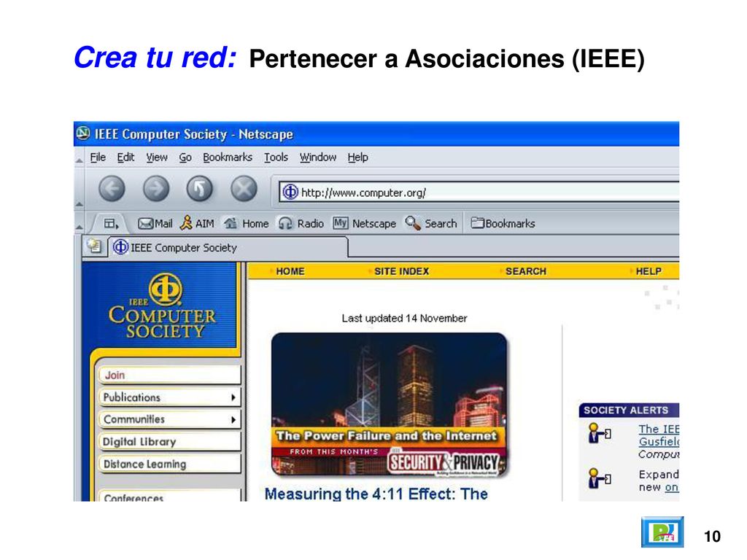Click HOME in the yellow site navigation bar
Image resolution: width=747 pixels, height=560 pixels.
tap(290, 271)
